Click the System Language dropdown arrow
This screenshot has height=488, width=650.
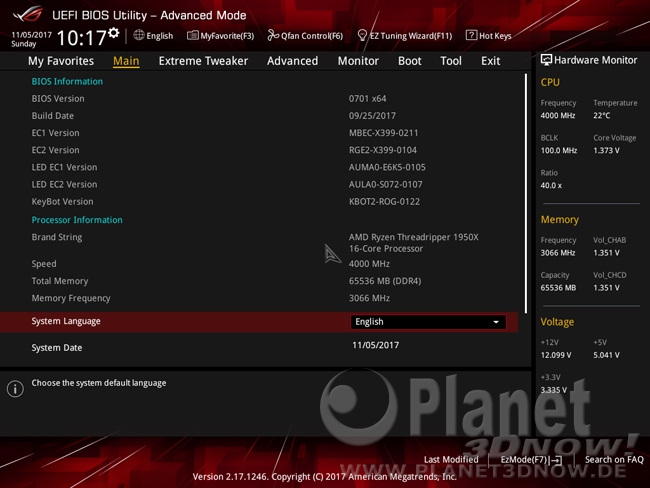[496, 322]
